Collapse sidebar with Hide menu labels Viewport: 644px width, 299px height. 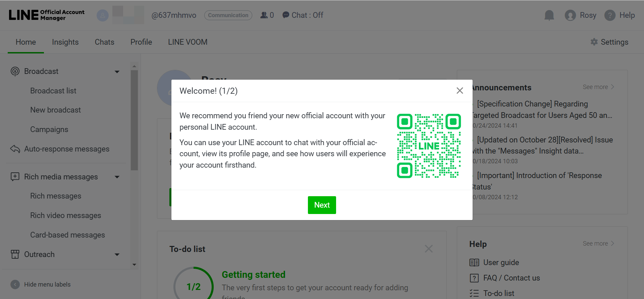point(15,285)
